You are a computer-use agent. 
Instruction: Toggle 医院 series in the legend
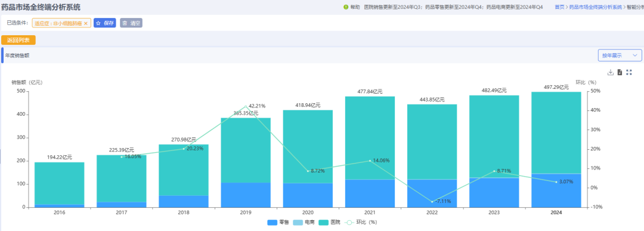tap(329, 223)
